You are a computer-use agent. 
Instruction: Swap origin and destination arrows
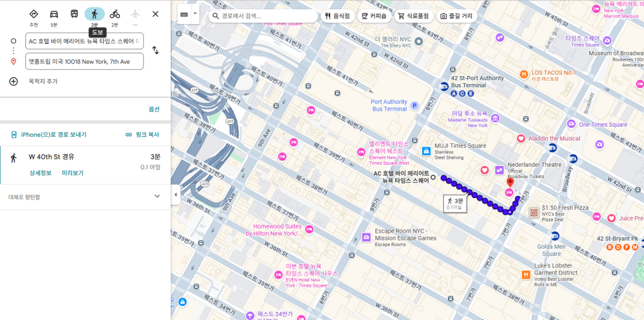pos(155,51)
